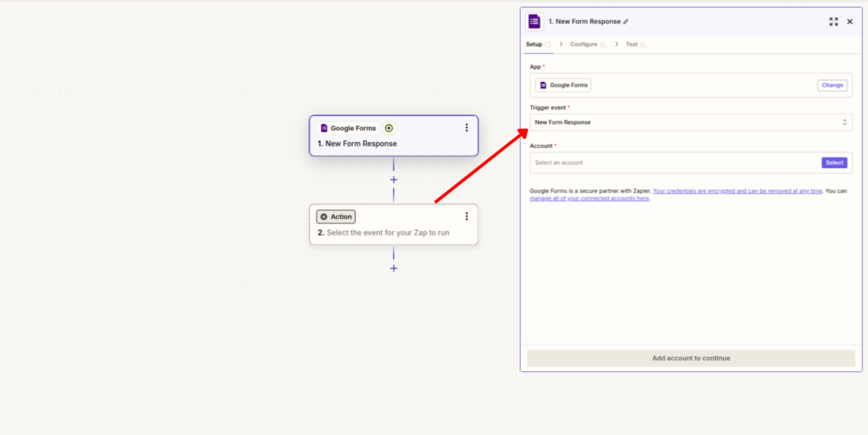Close the New Form Response panel
This screenshot has height=435, width=868.
tap(850, 21)
